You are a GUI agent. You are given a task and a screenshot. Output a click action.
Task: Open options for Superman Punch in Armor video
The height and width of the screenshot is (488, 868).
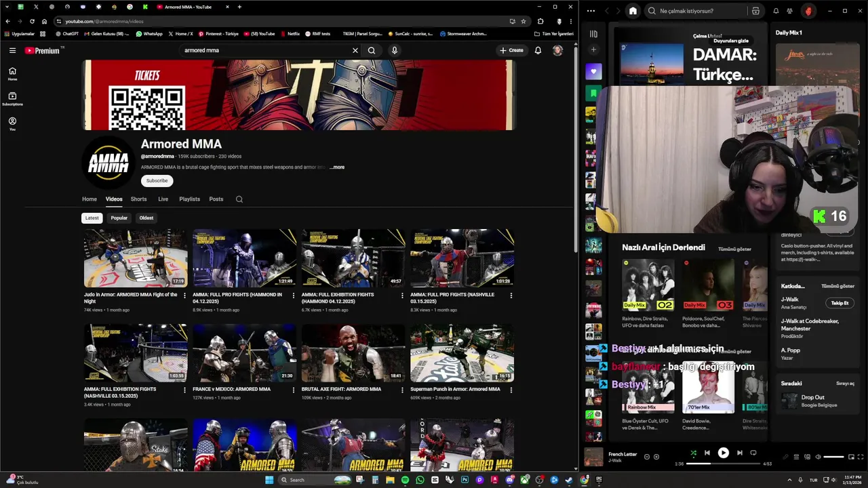point(511,390)
